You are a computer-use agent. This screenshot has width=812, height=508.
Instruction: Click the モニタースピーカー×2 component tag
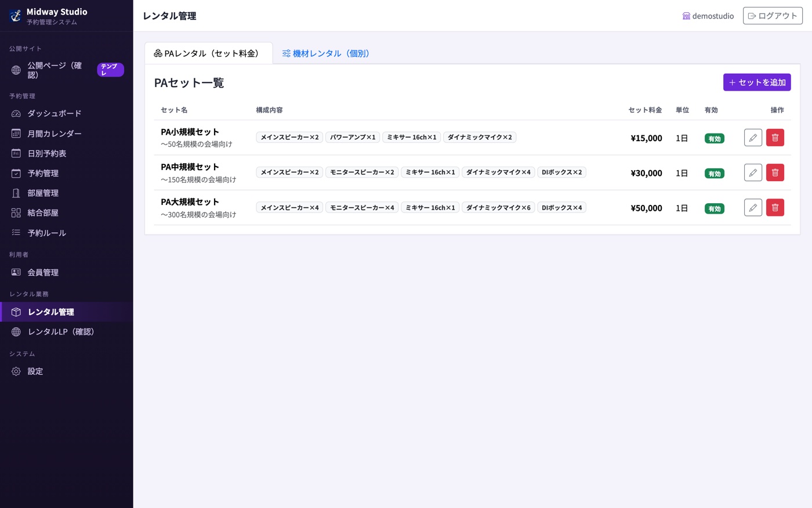point(362,172)
